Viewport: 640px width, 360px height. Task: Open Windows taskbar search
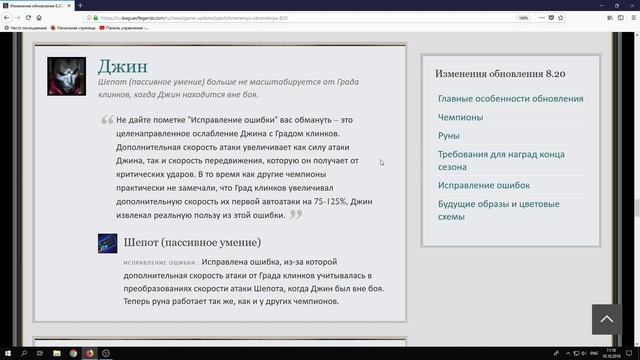24,353
